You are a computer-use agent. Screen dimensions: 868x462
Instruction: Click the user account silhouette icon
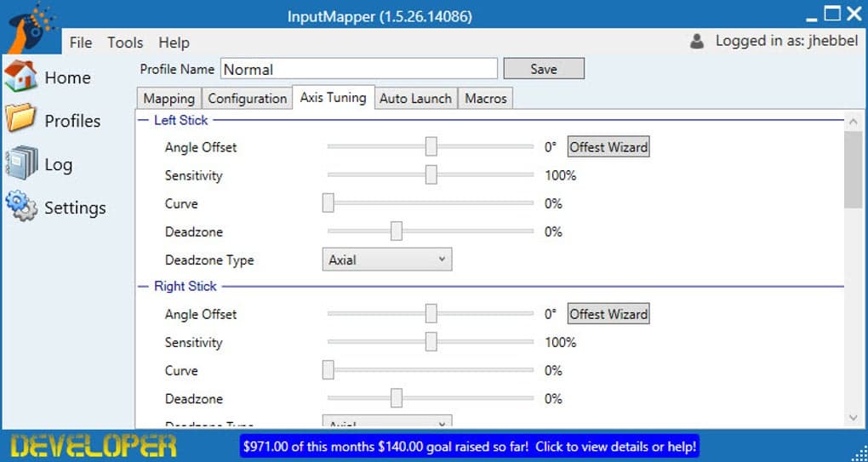tap(698, 41)
